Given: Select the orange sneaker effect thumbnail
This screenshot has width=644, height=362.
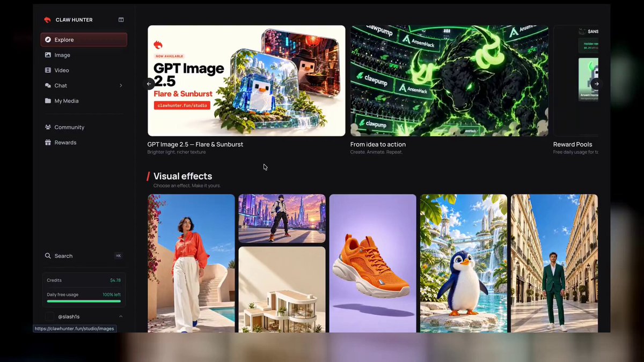Looking at the screenshot, I should 372,263.
